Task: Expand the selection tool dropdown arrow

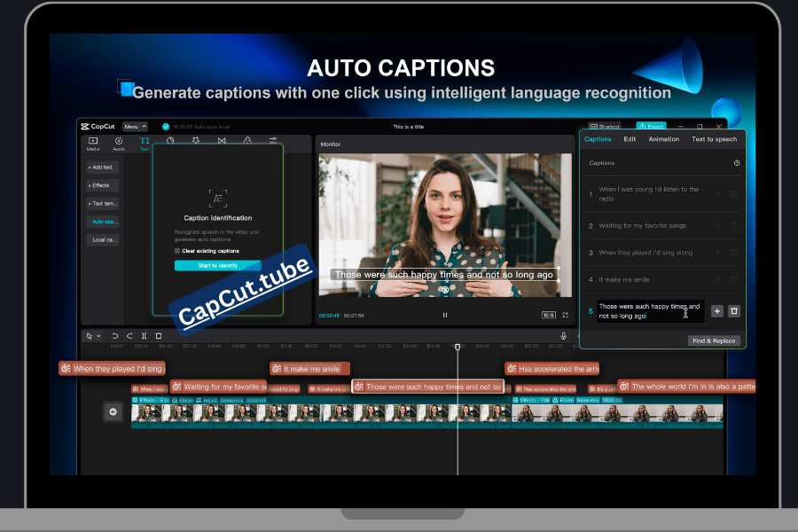Action: [x=98, y=336]
